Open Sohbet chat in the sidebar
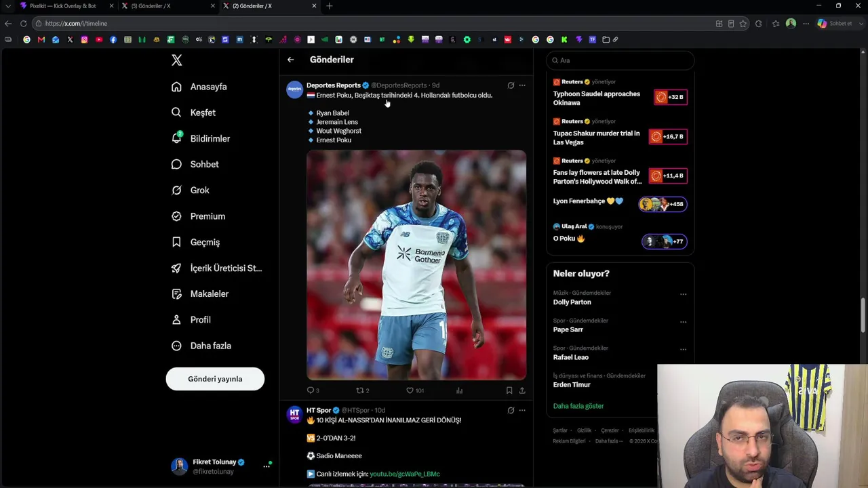Viewport: 868px width, 488px height. pos(195,164)
